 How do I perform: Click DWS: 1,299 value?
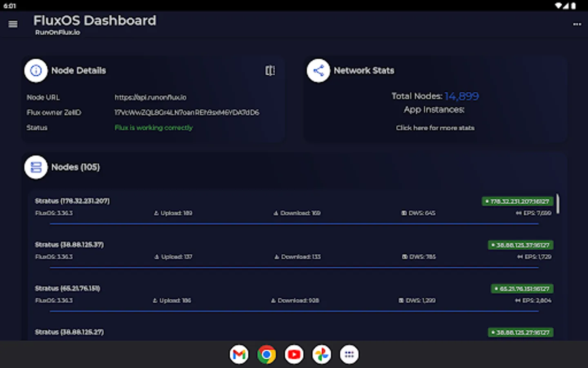tap(417, 301)
